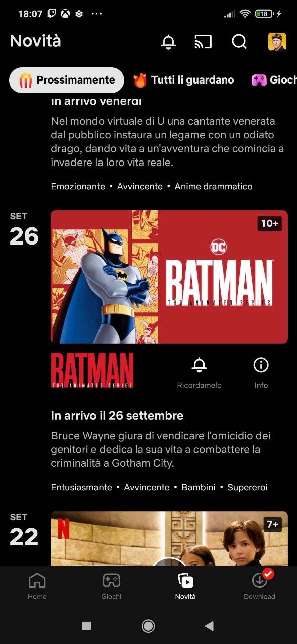Tap the Cast to device icon
This screenshot has width=297, height=644.
tap(203, 42)
